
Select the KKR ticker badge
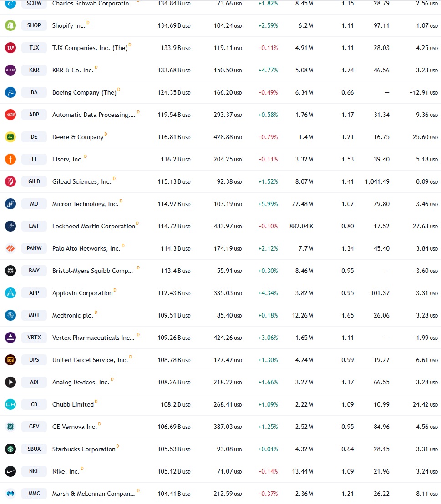pyautogui.click(x=34, y=70)
